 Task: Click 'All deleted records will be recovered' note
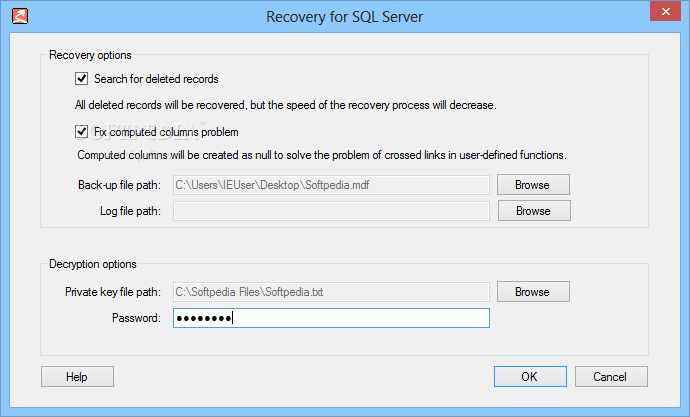point(286,105)
